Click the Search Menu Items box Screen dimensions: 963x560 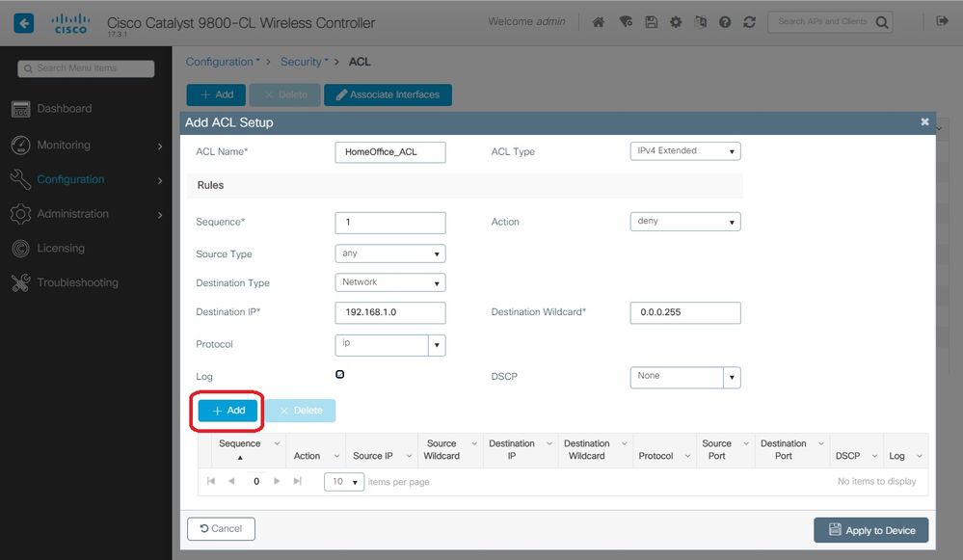86,68
